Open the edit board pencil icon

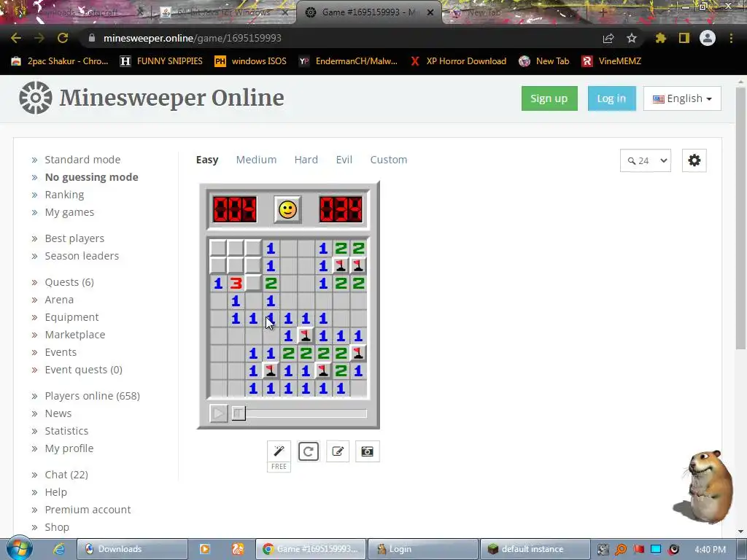tap(338, 451)
